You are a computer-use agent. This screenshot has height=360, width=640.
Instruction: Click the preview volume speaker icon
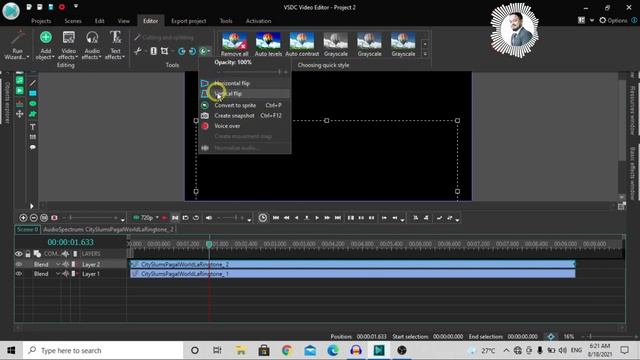coord(209,218)
